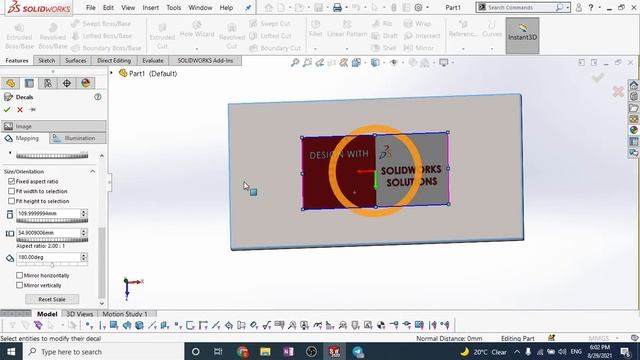Open the Window menu
The image size is (640, 360).
(200, 7)
